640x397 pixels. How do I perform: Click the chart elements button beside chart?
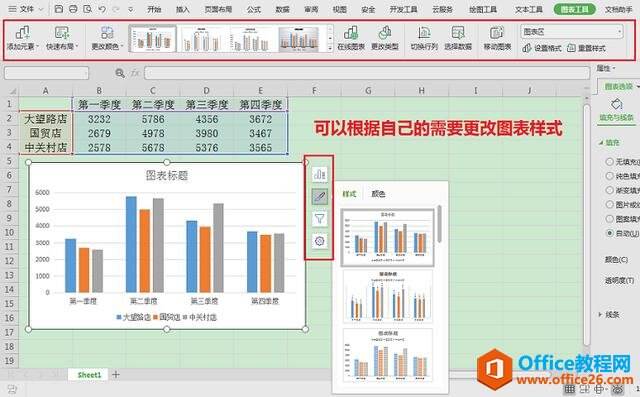pos(320,174)
